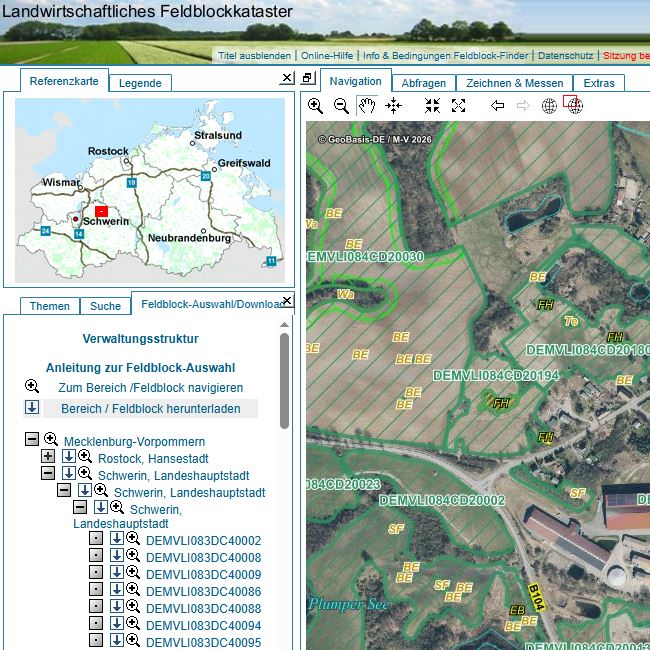Click Titel ausblenden link
This screenshot has width=650, height=650.
click(255, 56)
